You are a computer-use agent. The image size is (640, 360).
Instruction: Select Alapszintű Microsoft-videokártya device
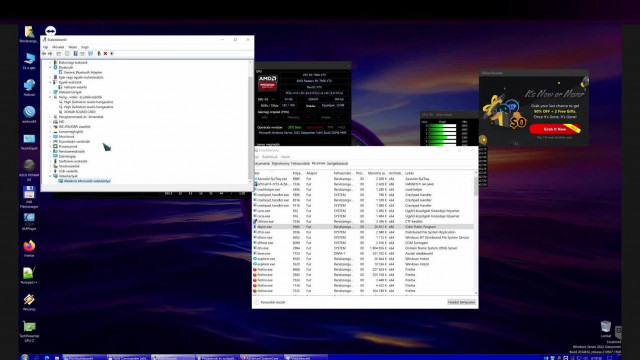(x=84, y=181)
